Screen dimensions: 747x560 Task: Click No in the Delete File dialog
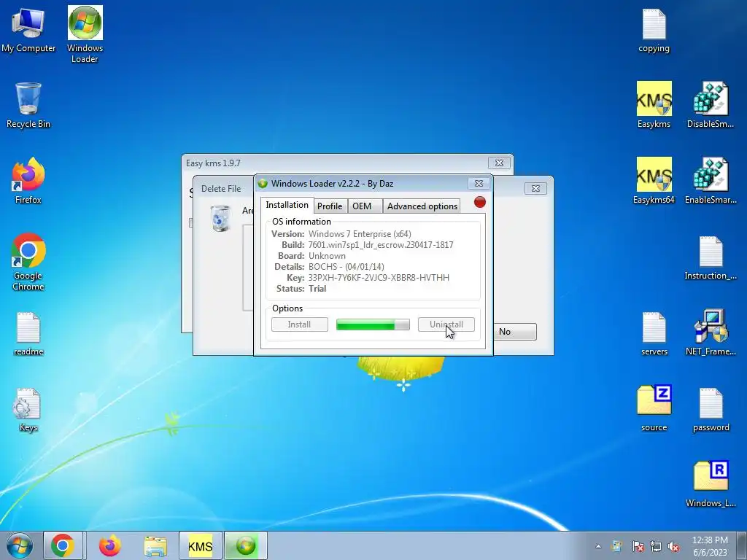[x=515, y=332]
